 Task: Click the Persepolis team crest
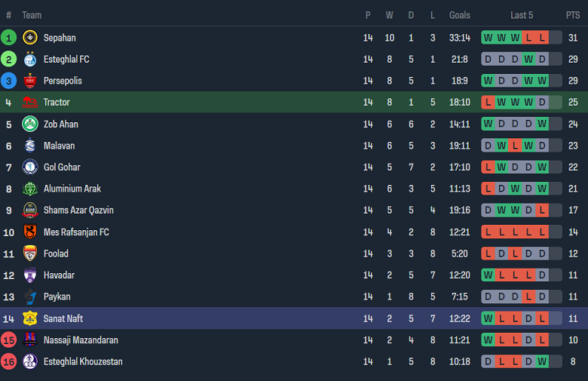(30, 81)
